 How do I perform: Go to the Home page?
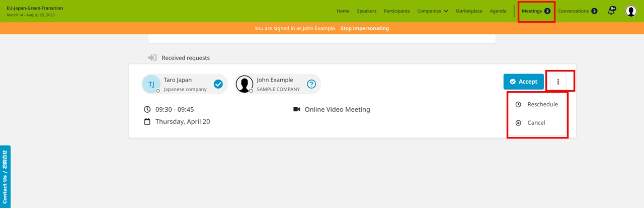click(x=343, y=11)
